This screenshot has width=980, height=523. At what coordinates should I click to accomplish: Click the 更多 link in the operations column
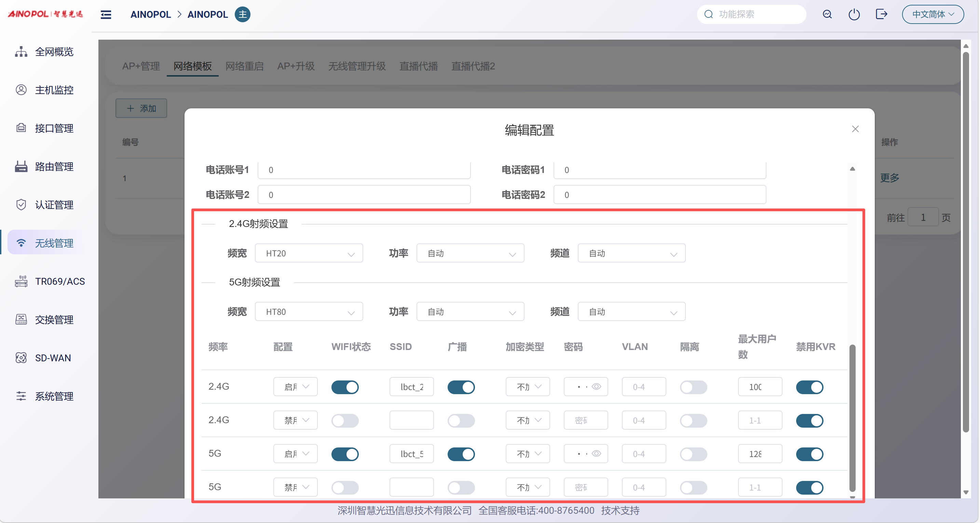(x=889, y=178)
